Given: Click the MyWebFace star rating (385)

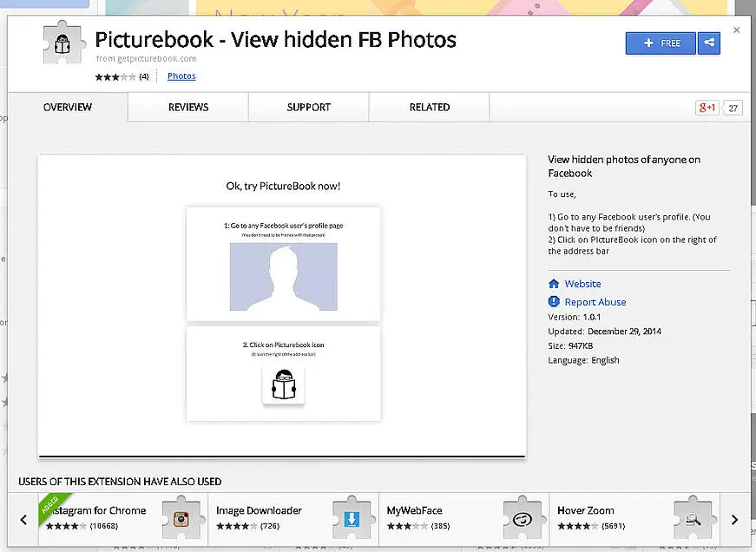Looking at the screenshot, I should [418, 526].
